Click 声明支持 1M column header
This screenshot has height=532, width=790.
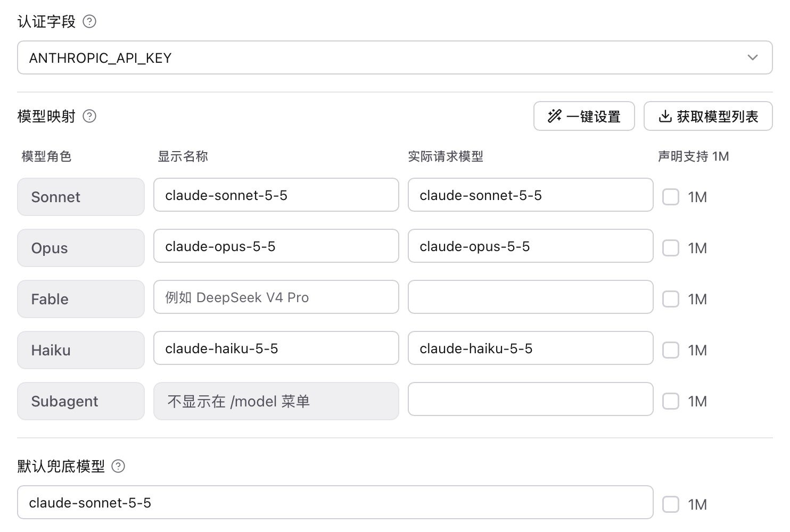click(694, 156)
